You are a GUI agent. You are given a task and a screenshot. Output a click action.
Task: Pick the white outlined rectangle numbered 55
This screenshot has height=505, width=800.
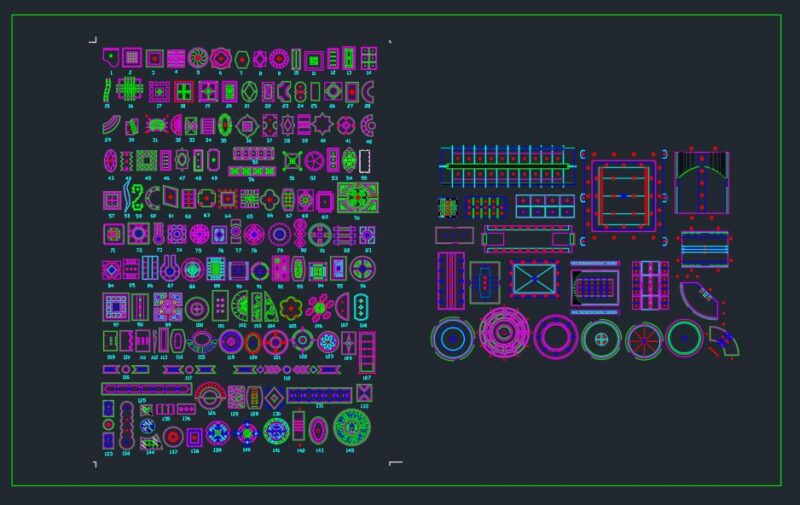coord(364,161)
